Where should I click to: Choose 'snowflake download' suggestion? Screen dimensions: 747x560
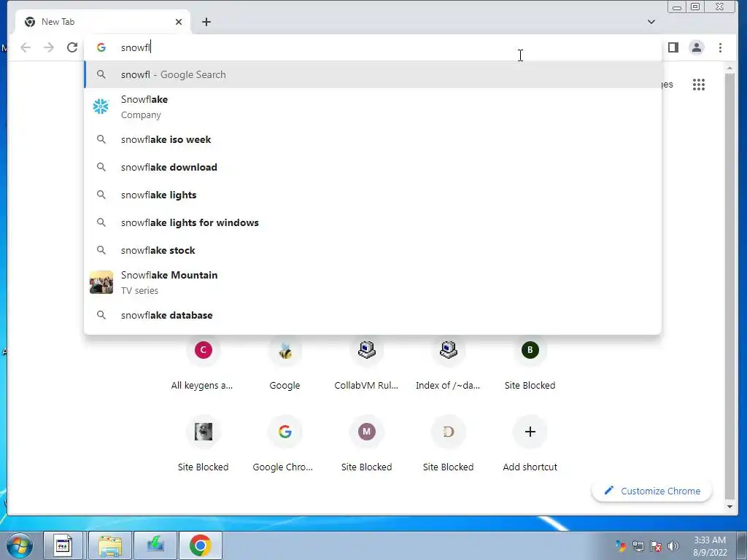click(373, 167)
